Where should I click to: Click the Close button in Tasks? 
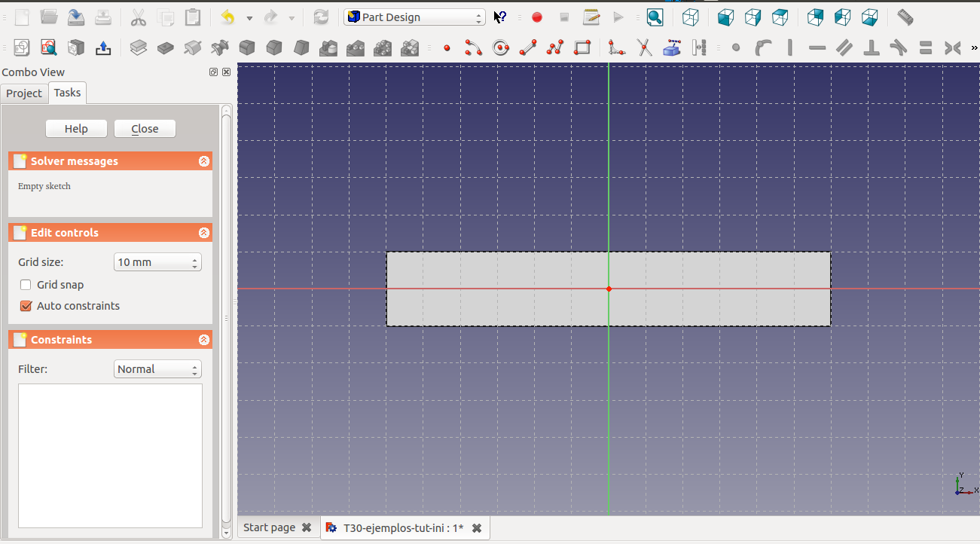(145, 129)
